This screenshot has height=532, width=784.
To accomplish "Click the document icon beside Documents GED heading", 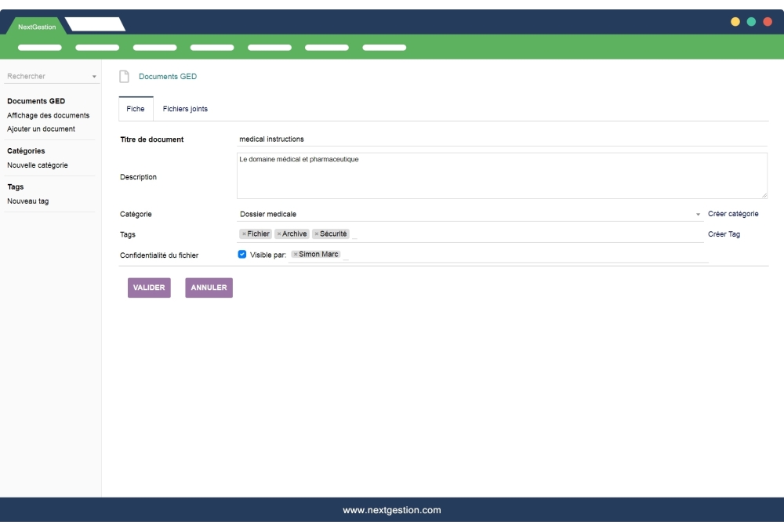I will tap(122, 76).
